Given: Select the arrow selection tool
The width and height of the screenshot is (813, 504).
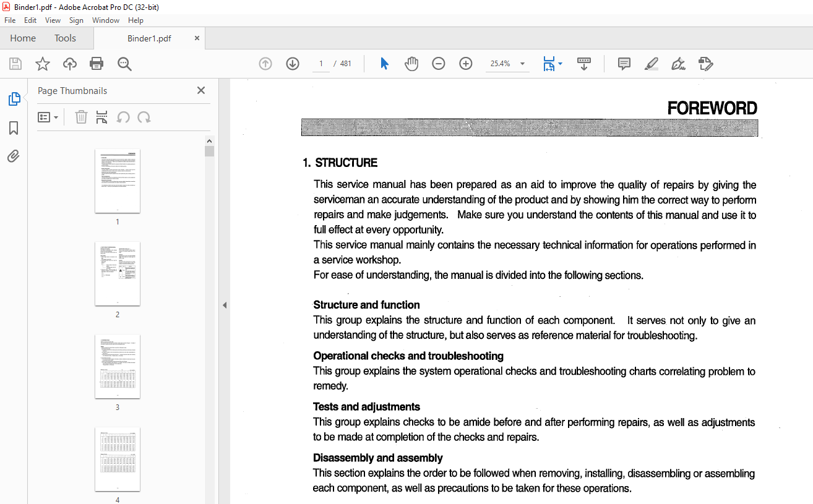Looking at the screenshot, I should click(x=384, y=64).
